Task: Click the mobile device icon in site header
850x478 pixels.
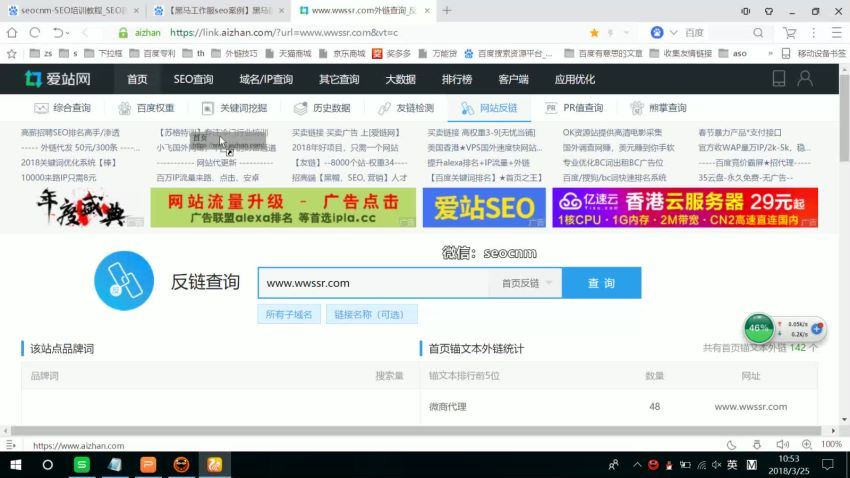Action: click(778, 79)
